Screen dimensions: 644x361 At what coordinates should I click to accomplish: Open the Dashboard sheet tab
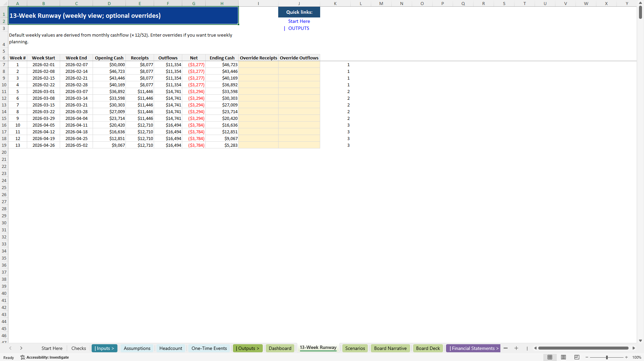[x=280, y=348]
